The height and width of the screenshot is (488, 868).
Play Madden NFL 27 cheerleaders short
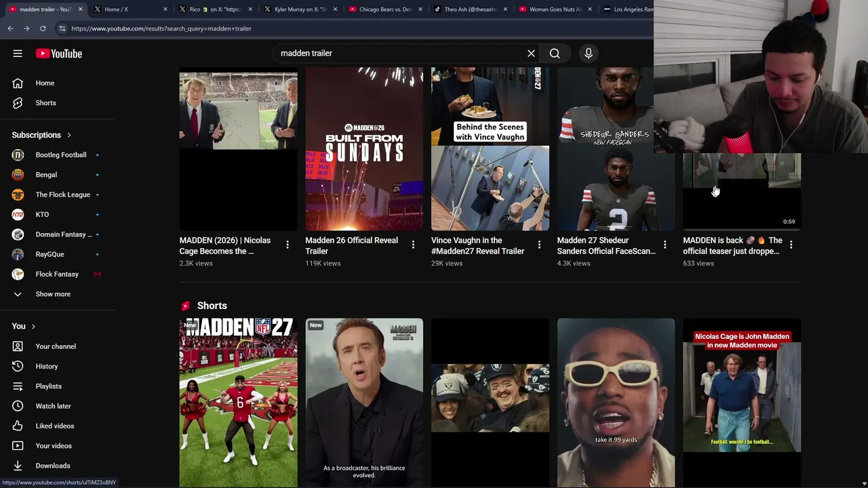coord(238,403)
